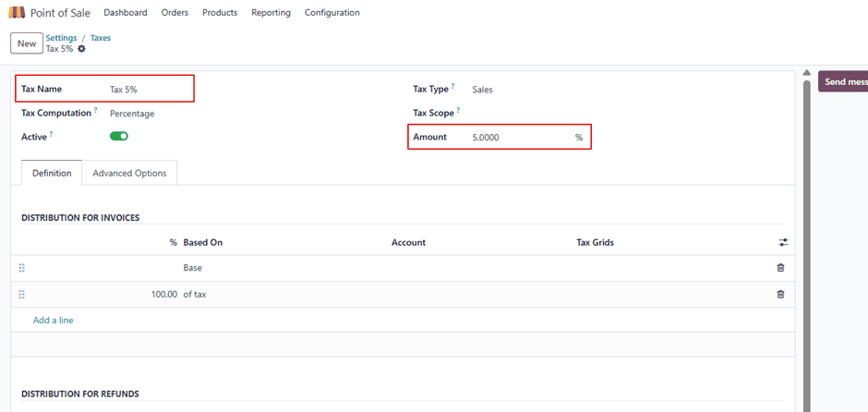Edit the Amount percentage field
This screenshot has width=868, height=412.
(x=517, y=138)
